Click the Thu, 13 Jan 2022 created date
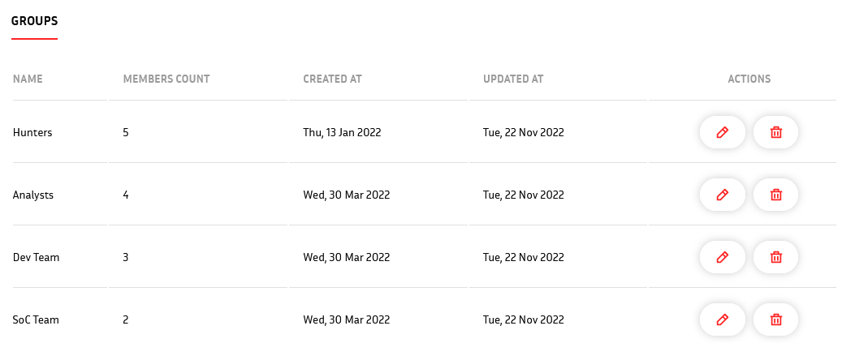This screenshot has width=868, height=343. (x=342, y=133)
